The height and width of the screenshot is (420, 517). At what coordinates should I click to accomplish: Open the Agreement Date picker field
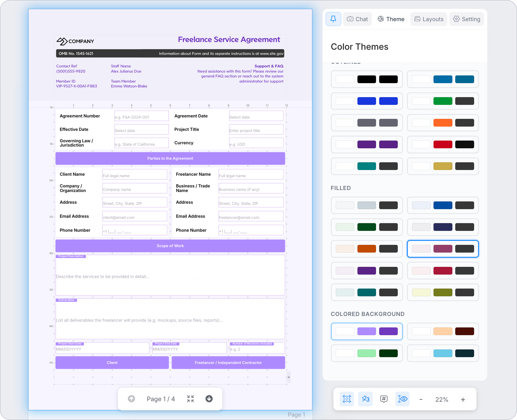tap(256, 116)
